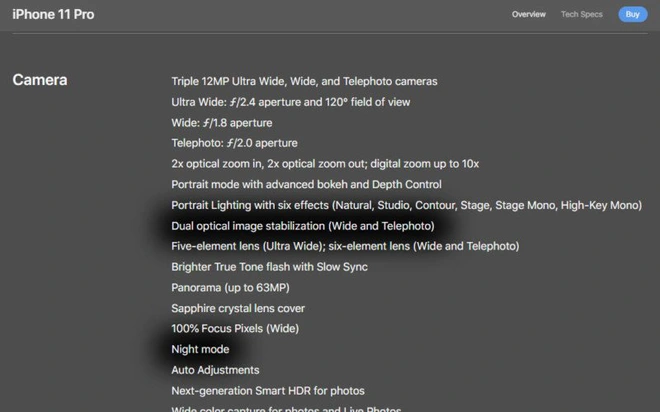Click the Dual optical image stabilization text
Screen dimensions: 660x412
click(x=302, y=226)
